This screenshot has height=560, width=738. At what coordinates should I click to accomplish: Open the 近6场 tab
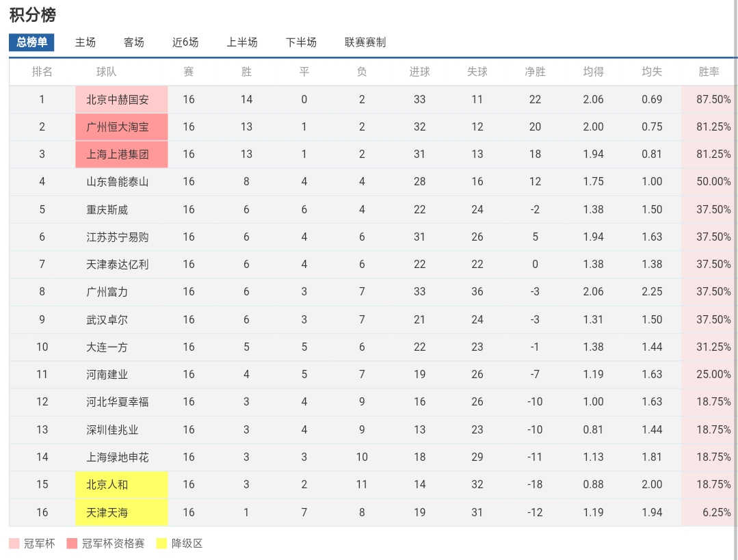point(185,42)
